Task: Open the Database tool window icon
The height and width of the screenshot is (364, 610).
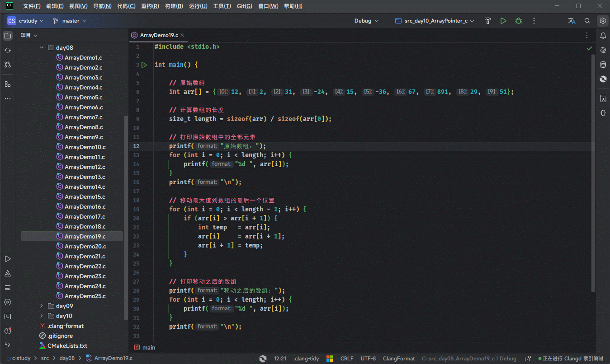Action: coord(603,65)
